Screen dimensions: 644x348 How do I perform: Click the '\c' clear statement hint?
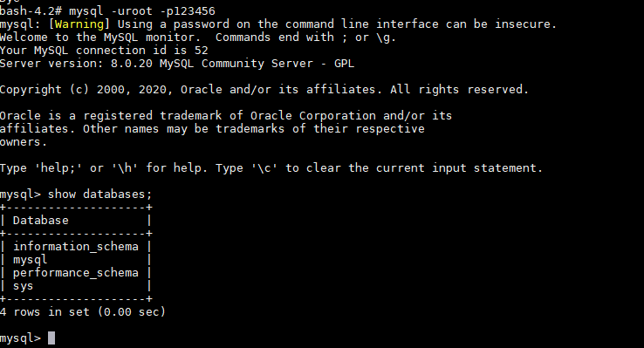coord(264,167)
